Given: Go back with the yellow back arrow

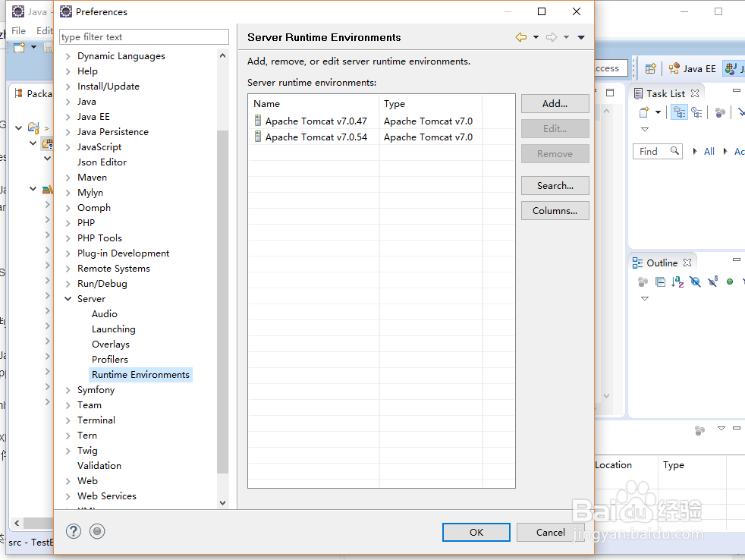Looking at the screenshot, I should pos(521,37).
